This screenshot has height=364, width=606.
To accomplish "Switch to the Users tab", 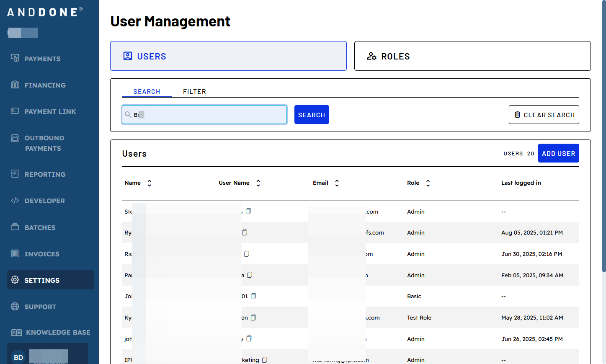I will 228,56.
